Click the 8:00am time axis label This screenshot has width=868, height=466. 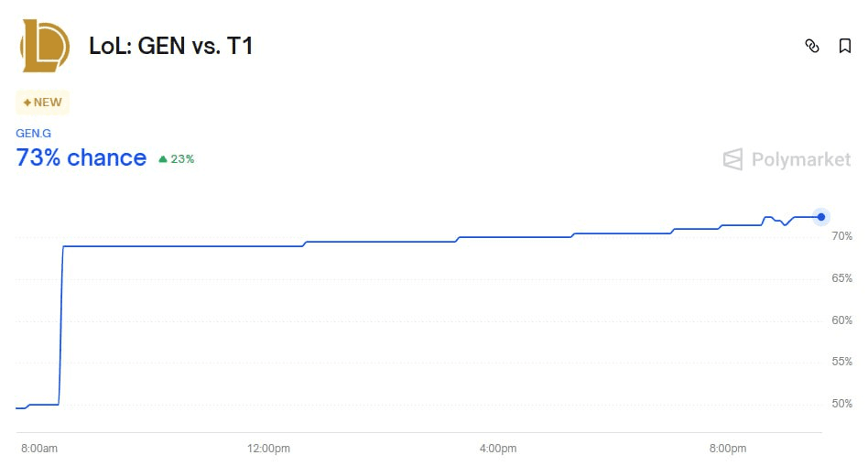tap(39, 449)
